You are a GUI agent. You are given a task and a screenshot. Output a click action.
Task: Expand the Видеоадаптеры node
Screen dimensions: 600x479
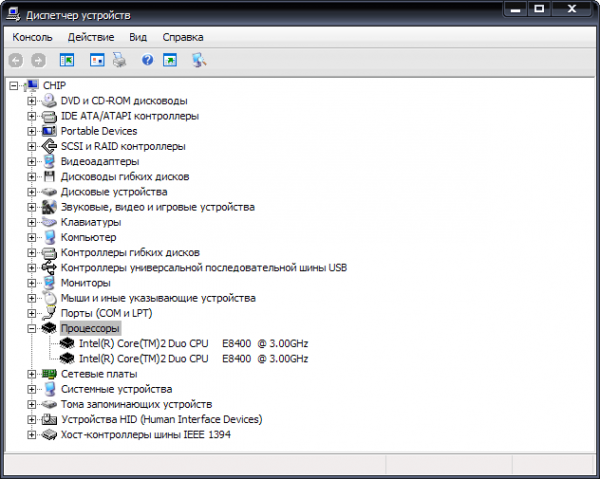pos(31,161)
